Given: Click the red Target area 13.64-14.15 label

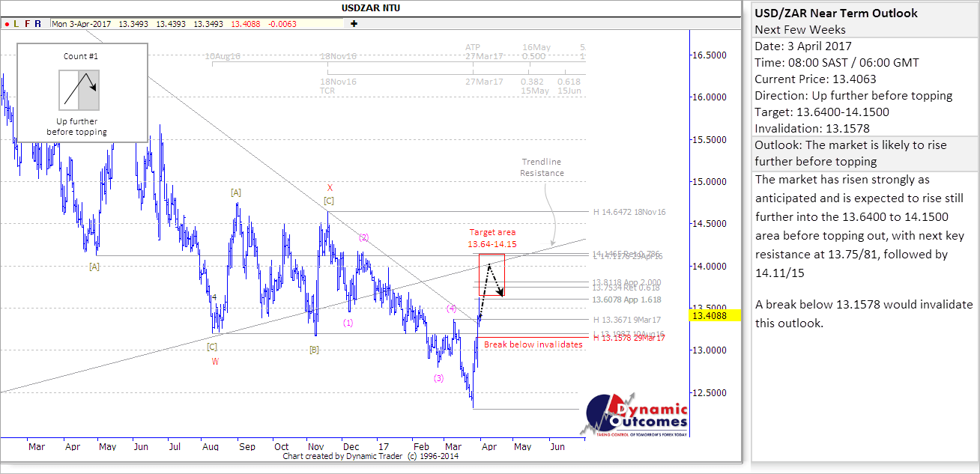Looking at the screenshot, I should pos(492,238).
